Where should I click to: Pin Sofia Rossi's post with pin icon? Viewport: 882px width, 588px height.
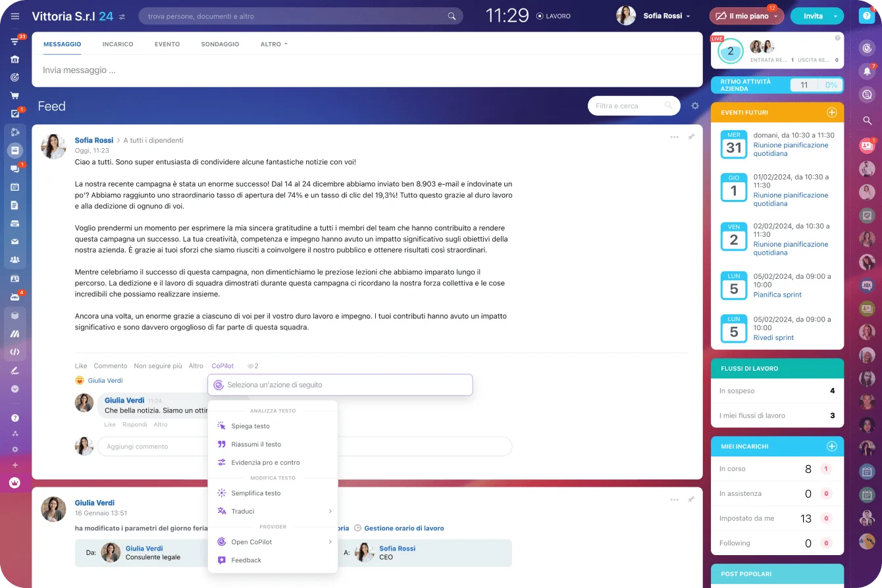pyautogui.click(x=691, y=137)
